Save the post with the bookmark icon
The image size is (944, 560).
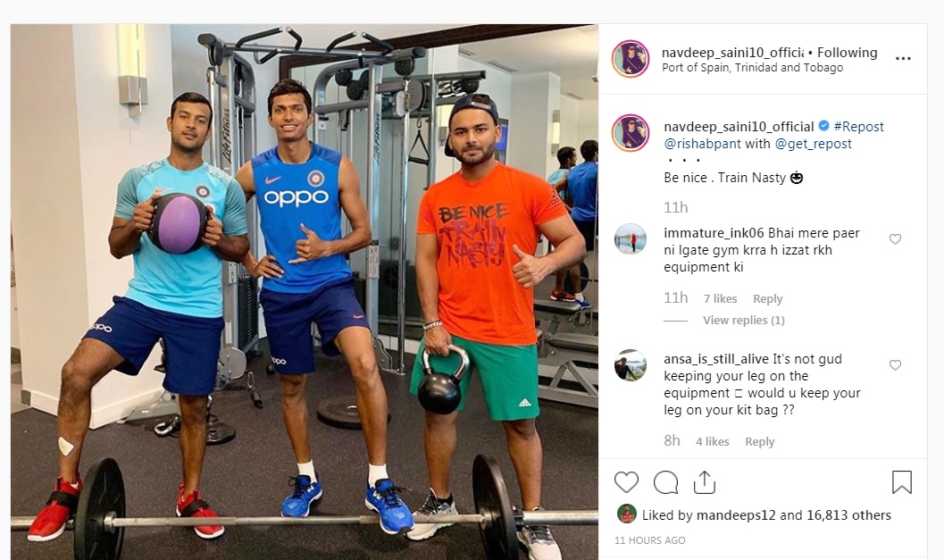pos(902,482)
